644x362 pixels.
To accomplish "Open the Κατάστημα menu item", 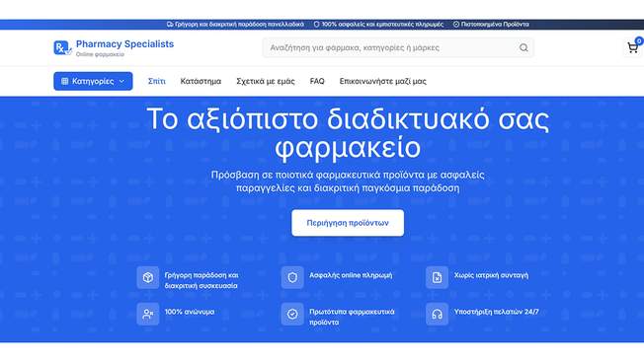I will (201, 81).
